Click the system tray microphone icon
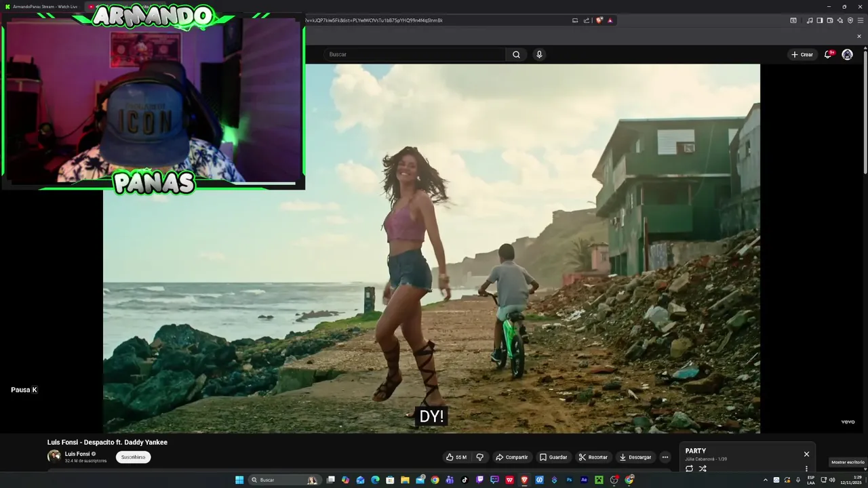 coord(798,480)
